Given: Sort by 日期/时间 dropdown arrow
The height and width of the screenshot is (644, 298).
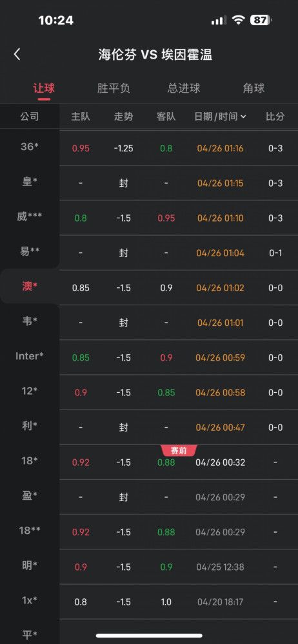Looking at the screenshot, I should 243,117.
